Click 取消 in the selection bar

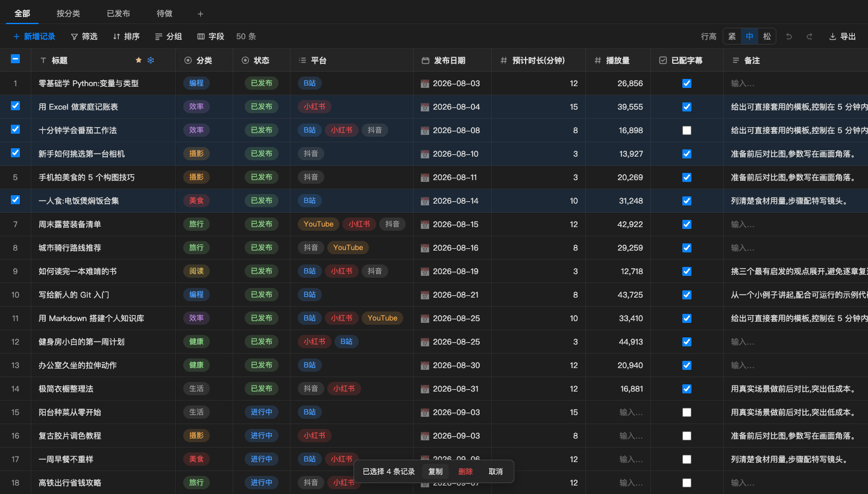point(495,472)
